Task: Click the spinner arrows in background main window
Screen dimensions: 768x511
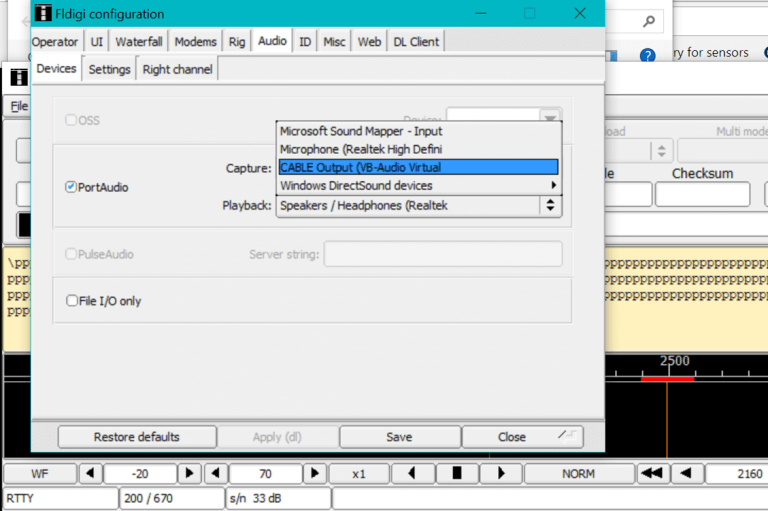Action: (x=661, y=150)
